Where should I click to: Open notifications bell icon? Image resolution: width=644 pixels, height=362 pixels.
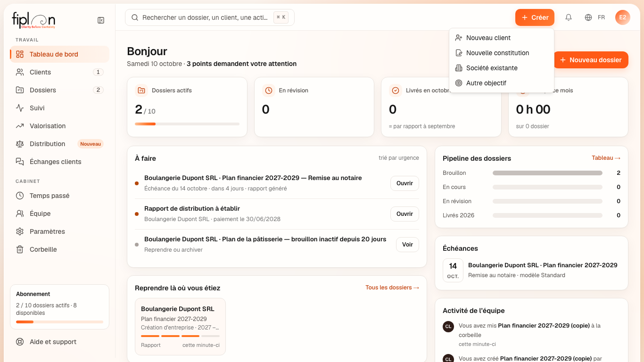point(569,17)
